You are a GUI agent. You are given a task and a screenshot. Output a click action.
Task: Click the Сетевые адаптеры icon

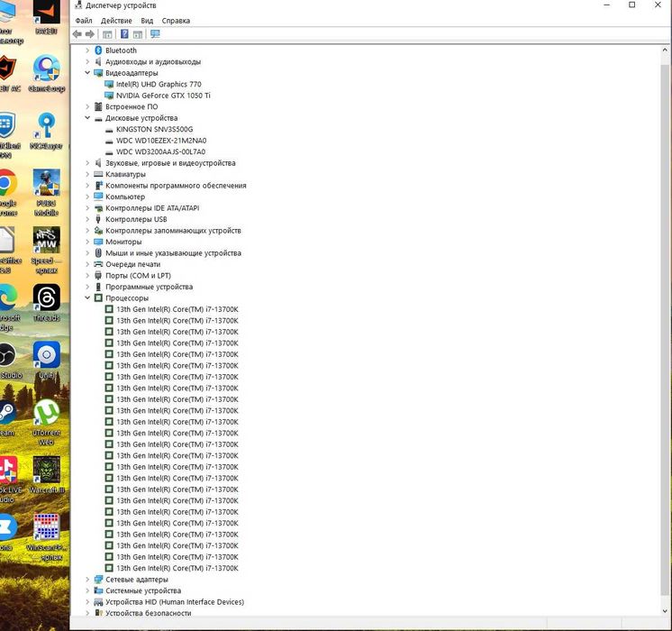click(98, 579)
